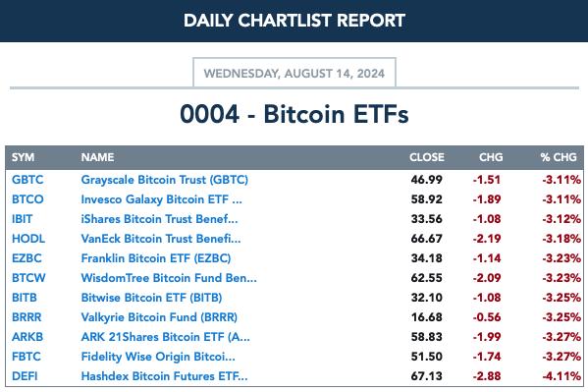The width and height of the screenshot is (588, 392).
Task: Open the Fidelity Wise Origin Bitcoin link
Action: coord(158,357)
